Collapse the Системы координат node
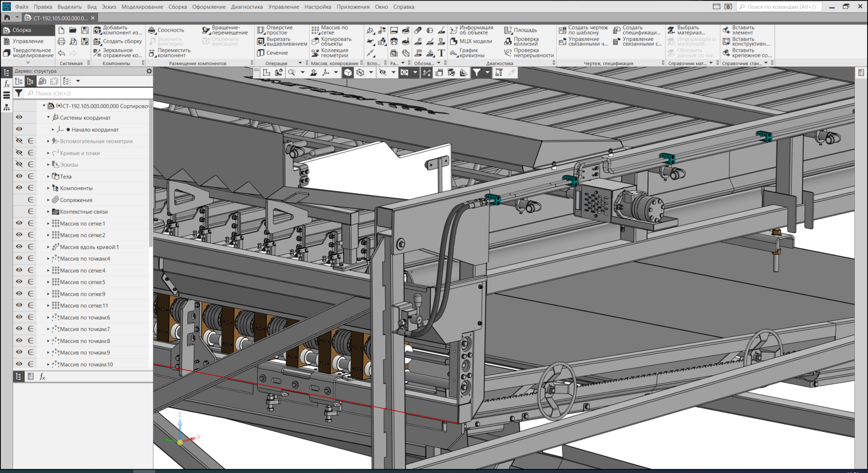The image size is (868, 473). (48, 117)
